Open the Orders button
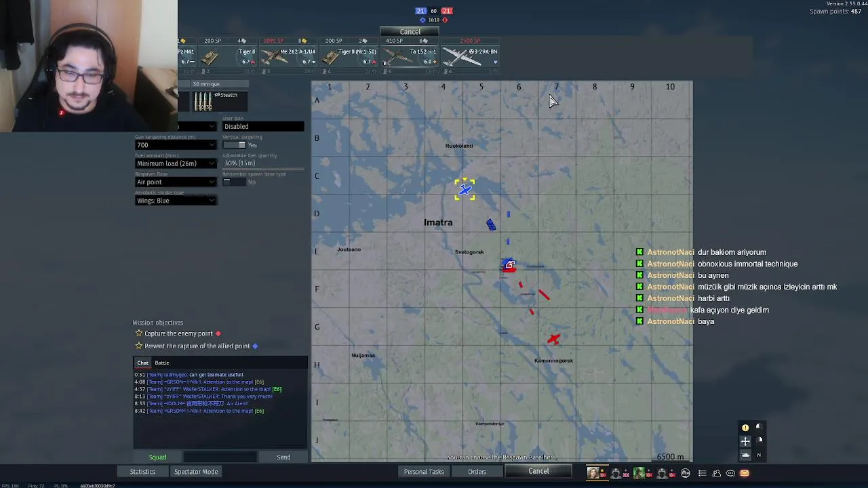 pos(477,472)
